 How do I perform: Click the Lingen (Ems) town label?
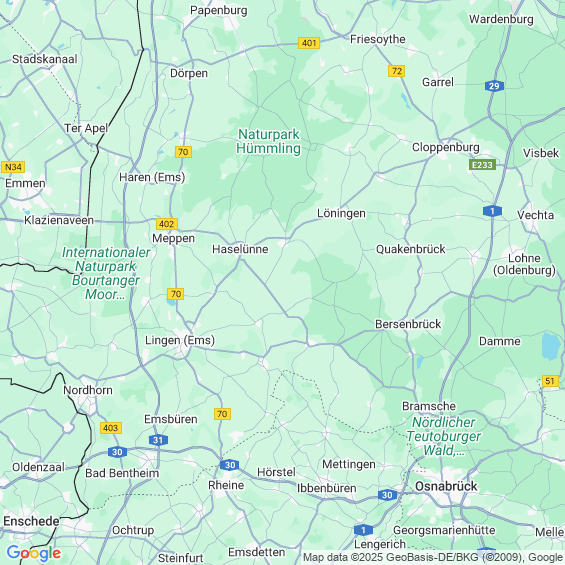[180, 340]
